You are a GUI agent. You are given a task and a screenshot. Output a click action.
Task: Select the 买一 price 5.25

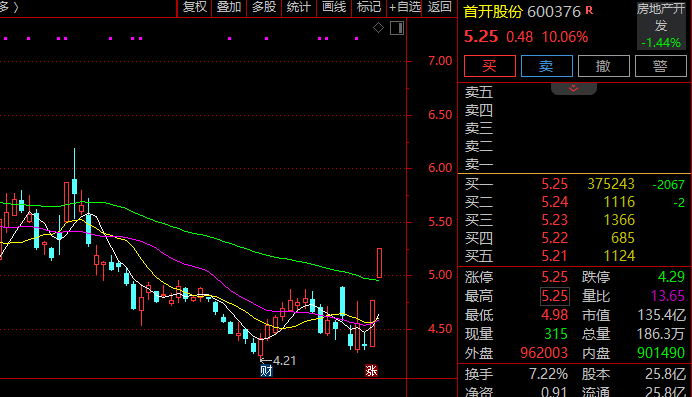point(555,184)
